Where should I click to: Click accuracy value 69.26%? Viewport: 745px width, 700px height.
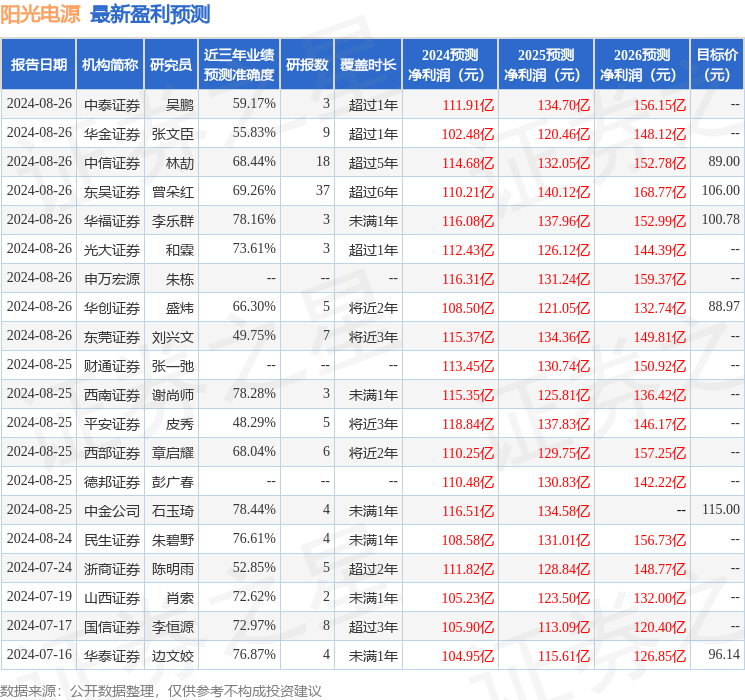[254, 190]
